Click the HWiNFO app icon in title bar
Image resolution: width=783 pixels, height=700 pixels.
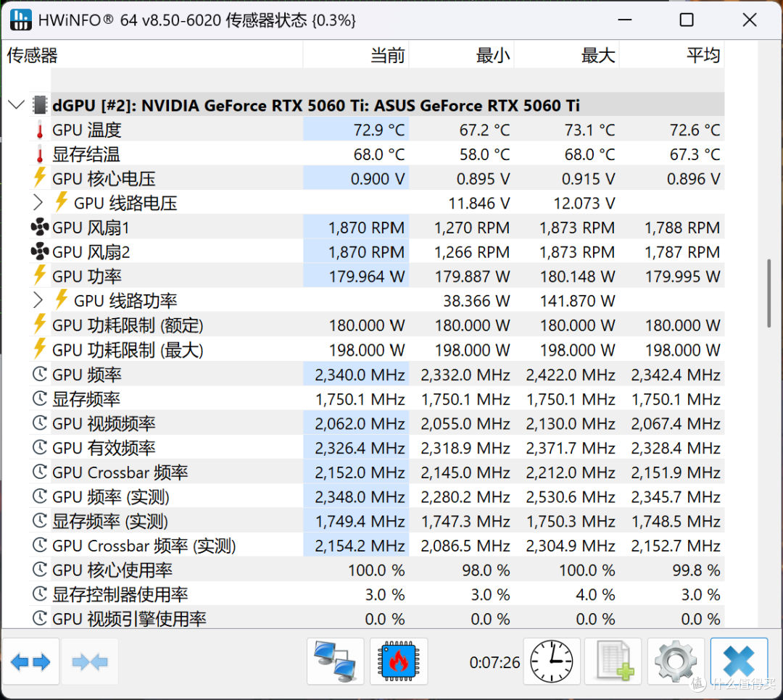click(x=20, y=20)
